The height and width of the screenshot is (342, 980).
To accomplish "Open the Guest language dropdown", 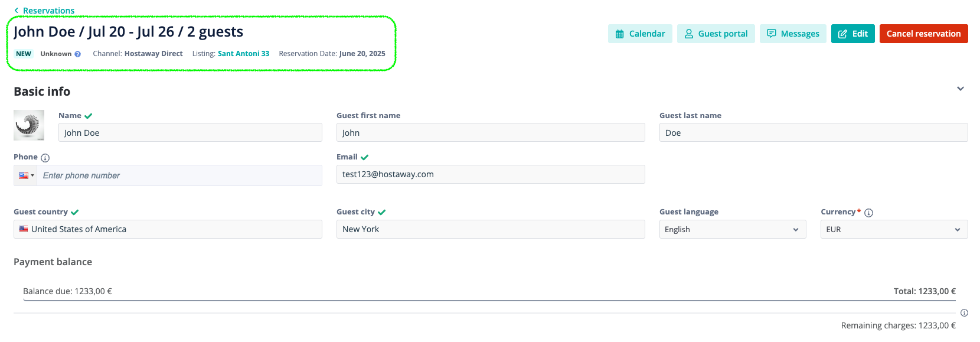I will tap(733, 229).
